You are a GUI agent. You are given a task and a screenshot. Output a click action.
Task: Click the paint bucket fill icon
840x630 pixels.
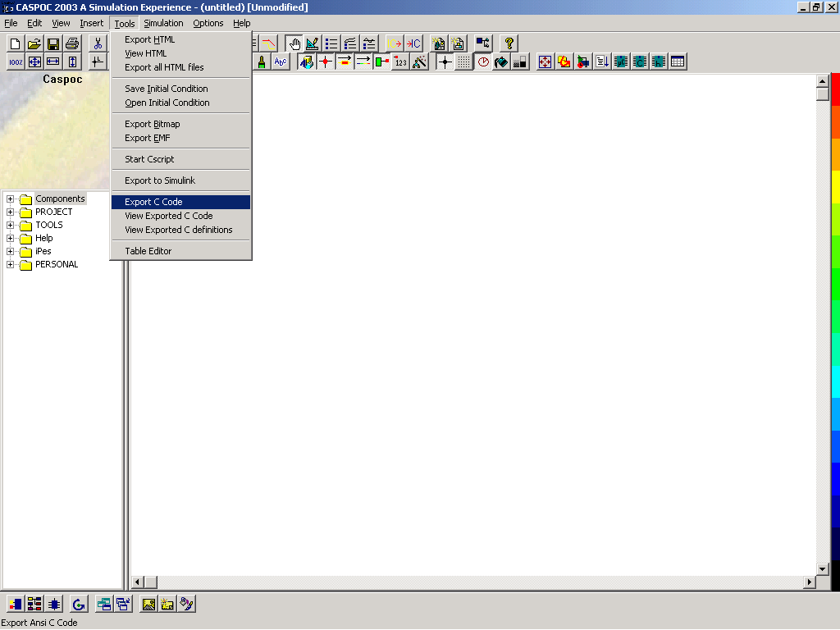501,62
